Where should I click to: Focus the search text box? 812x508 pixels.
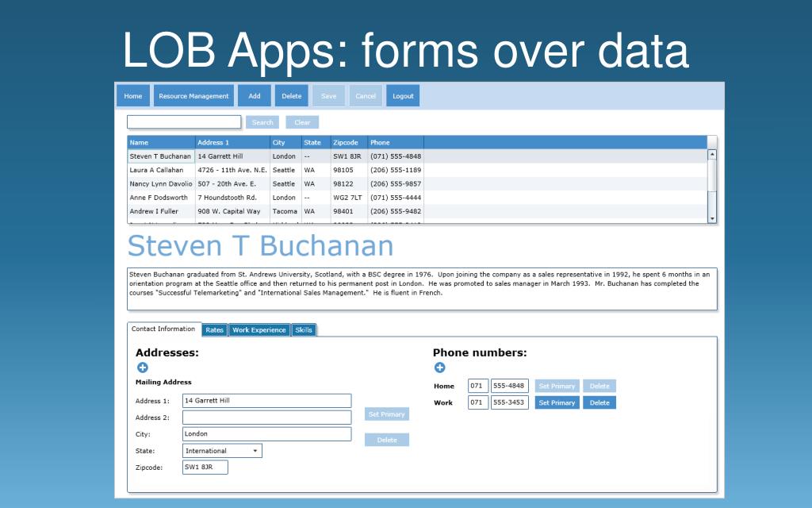[184, 121]
